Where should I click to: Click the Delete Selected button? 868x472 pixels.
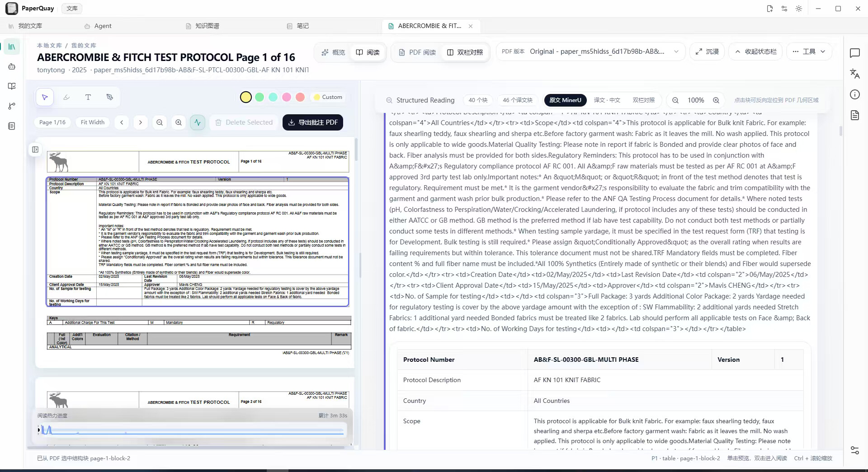(x=244, y=122)
